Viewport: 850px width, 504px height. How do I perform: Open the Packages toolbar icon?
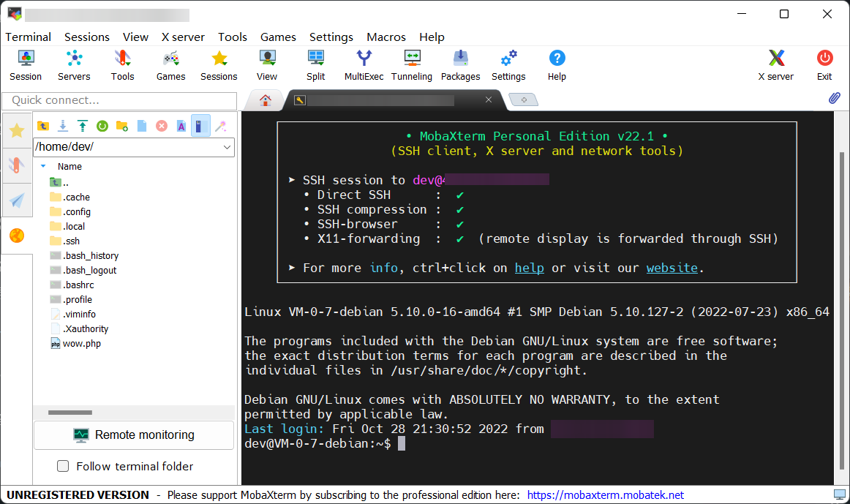point(460,65)
